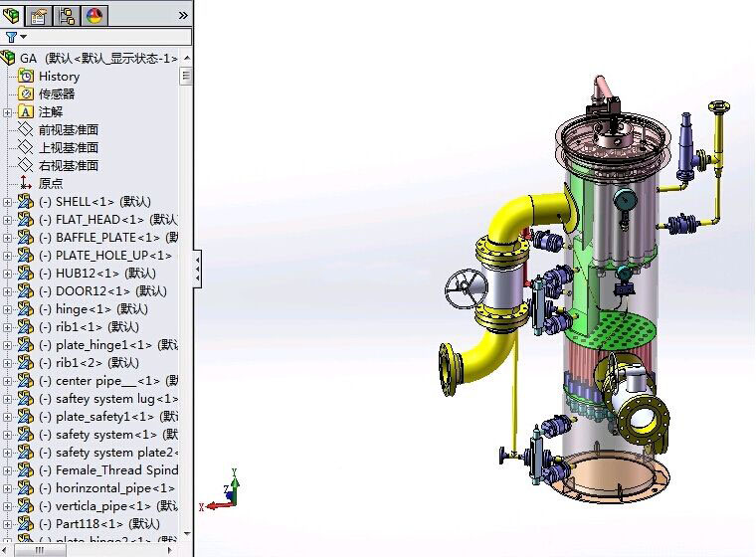Click the plate_safety1<1> part icon
This screenshot has width=756, height=557.
25,416
